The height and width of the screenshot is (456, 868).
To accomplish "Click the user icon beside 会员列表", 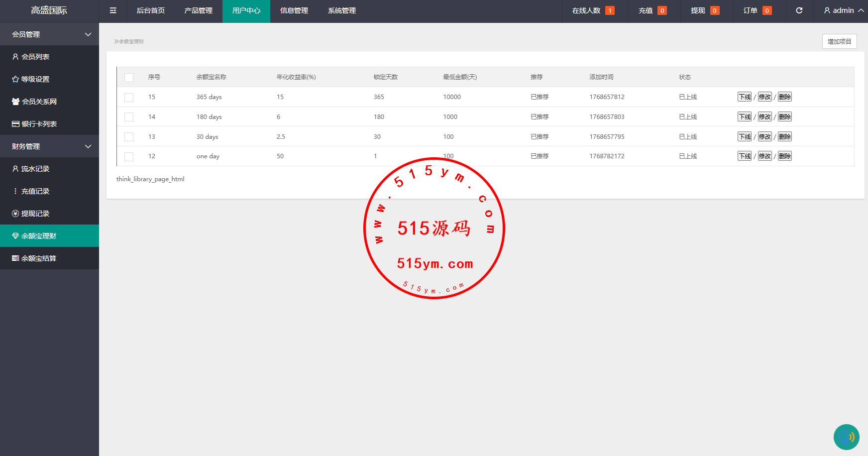I will pos(15,57).
